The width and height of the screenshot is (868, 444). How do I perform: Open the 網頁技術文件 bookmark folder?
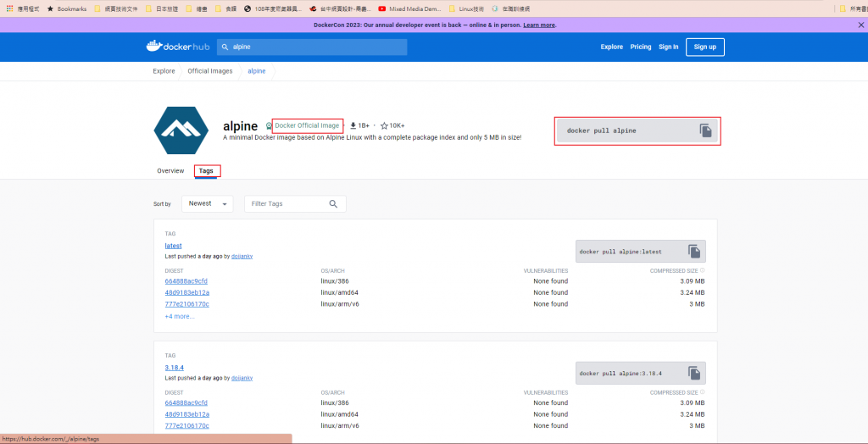coord(115,8)
